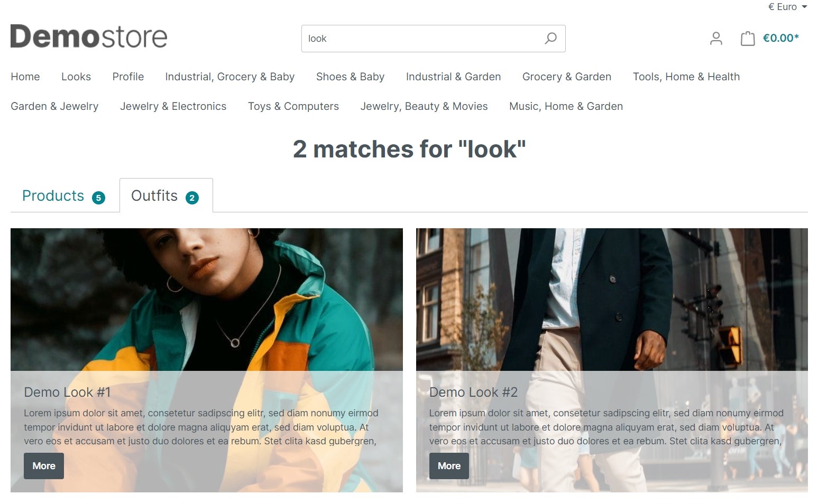Select the Outfits tab
Screen dimensions: 818x504
(x=166, y=196)
